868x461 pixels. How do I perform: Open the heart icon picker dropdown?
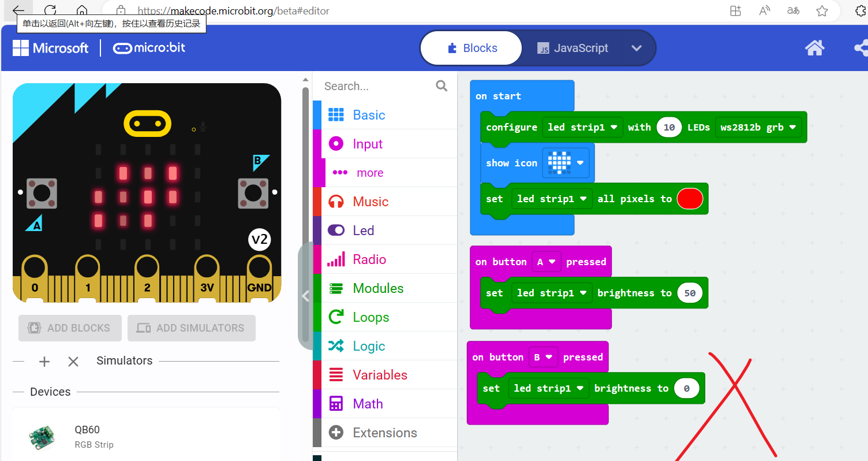(x=566, y=163)
